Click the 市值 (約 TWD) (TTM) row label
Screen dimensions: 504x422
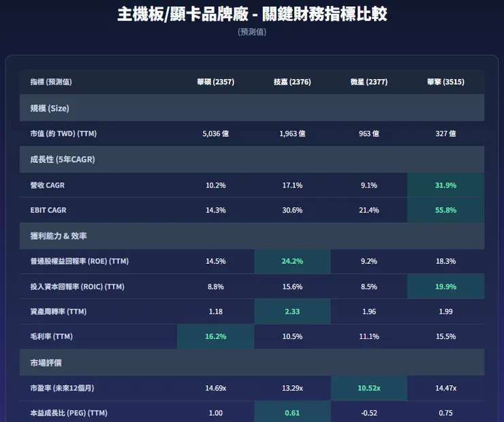tap(63, 134)
